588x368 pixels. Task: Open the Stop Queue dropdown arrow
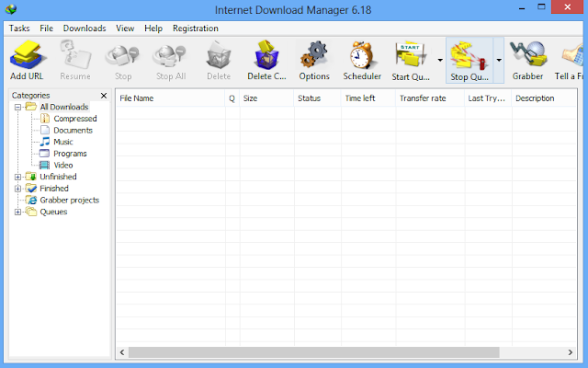coord(499,60)
